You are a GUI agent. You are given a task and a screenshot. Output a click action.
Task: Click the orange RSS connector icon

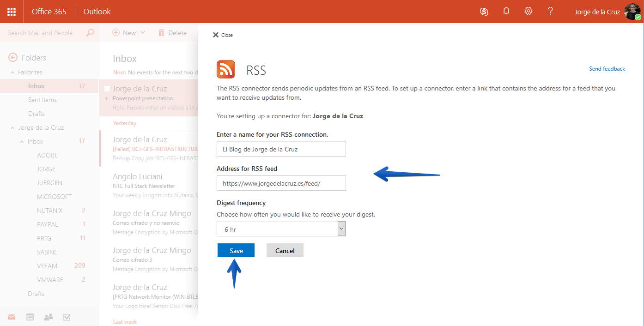coord(226,69)
